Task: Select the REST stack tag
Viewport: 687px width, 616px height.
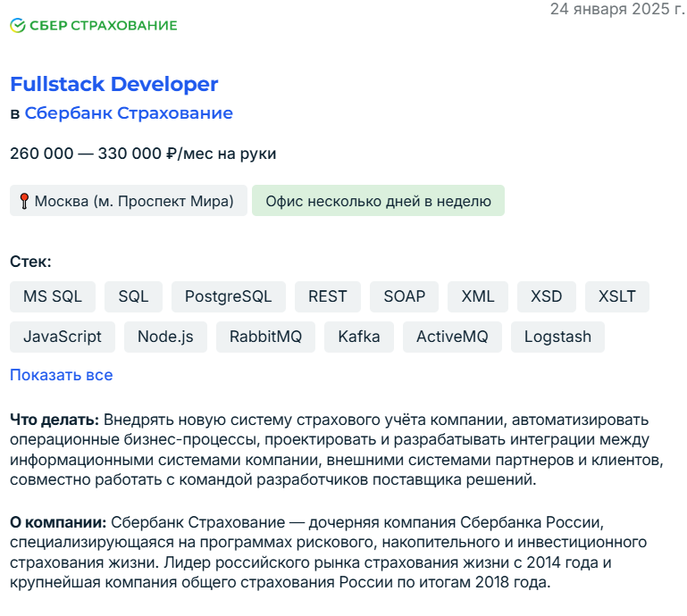Action: coord(327,296)
